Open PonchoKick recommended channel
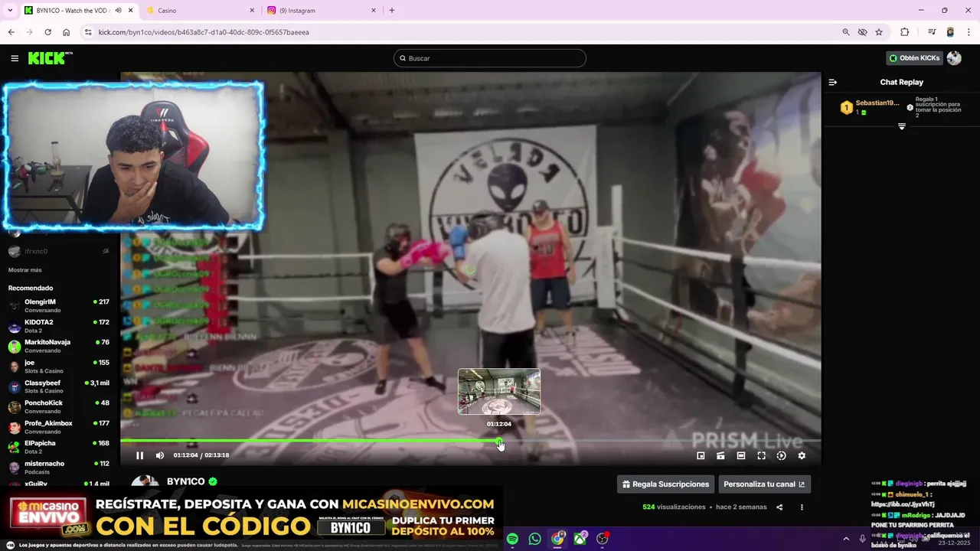This screenshot has height=551, width=980. point(60,406)
